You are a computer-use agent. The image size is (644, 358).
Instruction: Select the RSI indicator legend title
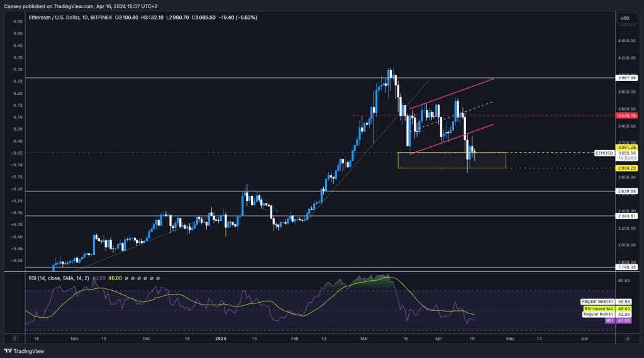pos(59,278)
